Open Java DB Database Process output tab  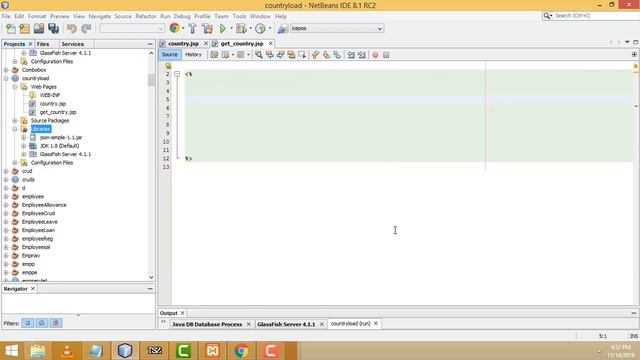point(207,324)
